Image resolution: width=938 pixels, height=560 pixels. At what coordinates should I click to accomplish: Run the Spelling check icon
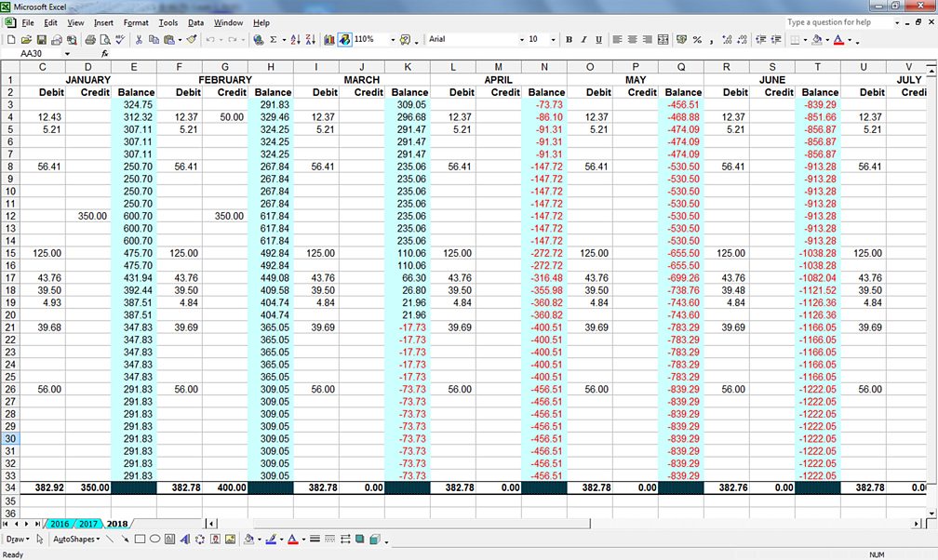tap(119, 39)
